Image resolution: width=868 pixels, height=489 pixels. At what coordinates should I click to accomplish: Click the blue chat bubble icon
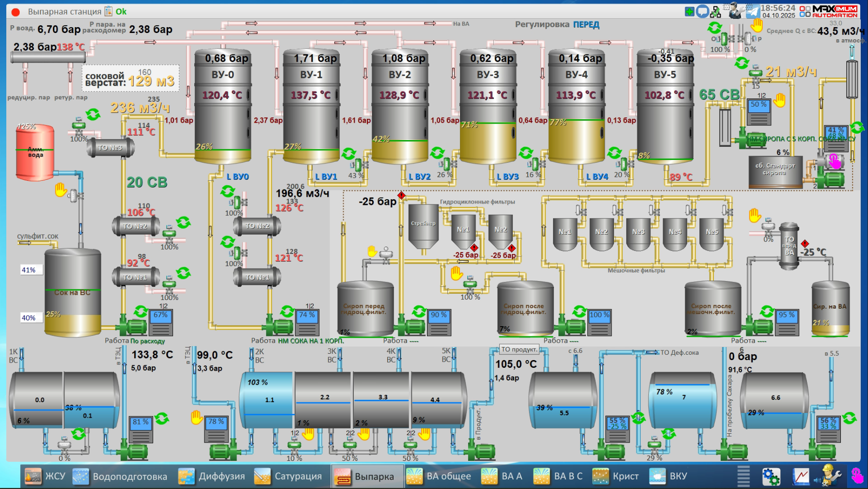[x=702, y=12]
